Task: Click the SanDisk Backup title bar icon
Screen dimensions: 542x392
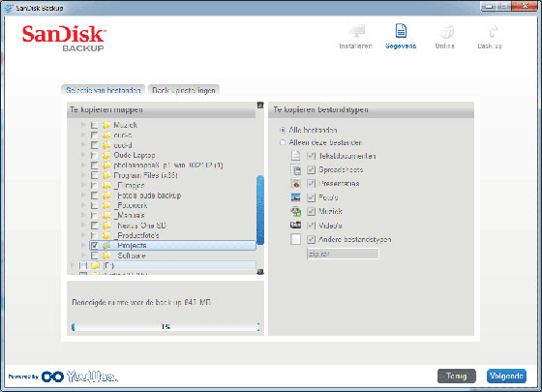Action: (9, 8)
